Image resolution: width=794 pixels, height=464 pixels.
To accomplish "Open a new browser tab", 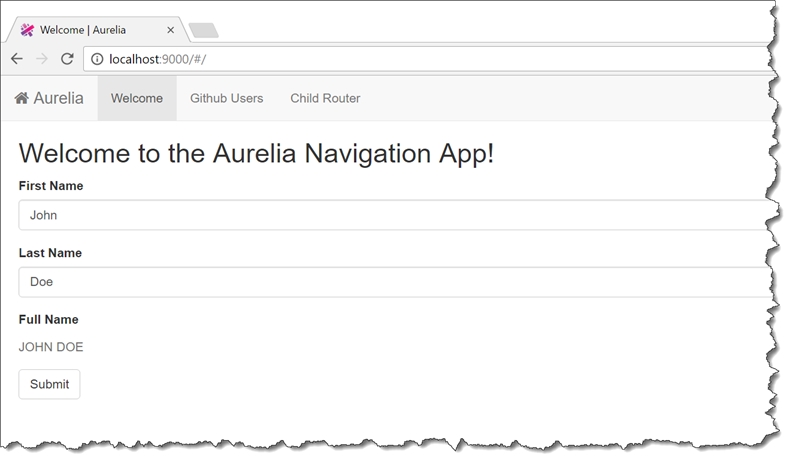I will pos(203,30).
